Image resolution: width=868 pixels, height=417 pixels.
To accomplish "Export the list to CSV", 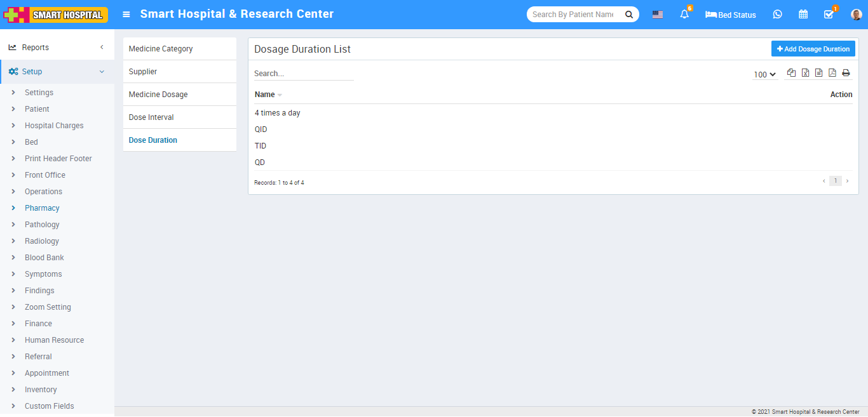I will point(818,73).
